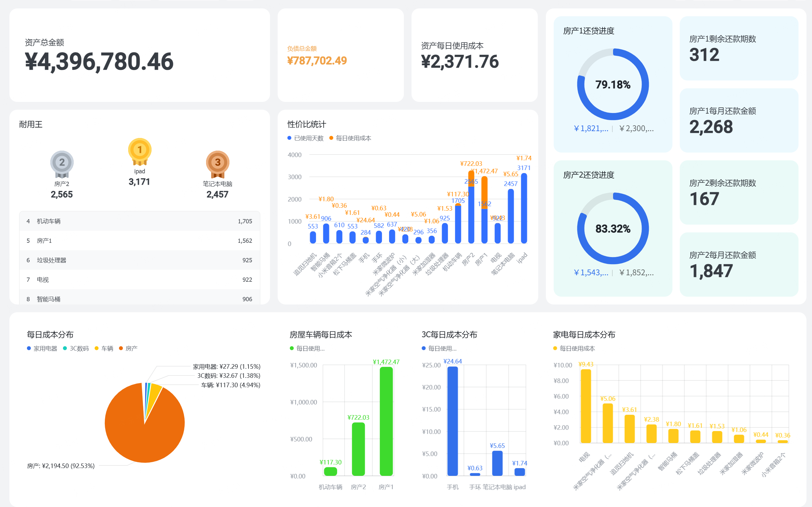This screenshot has width=812, height=507.
Task: Click the yellow 电视 bar ¥9.43
Action: 585,406
